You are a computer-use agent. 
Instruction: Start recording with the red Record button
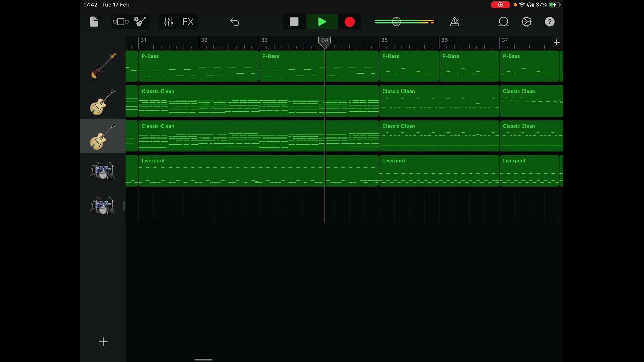(x=350, y=22)
